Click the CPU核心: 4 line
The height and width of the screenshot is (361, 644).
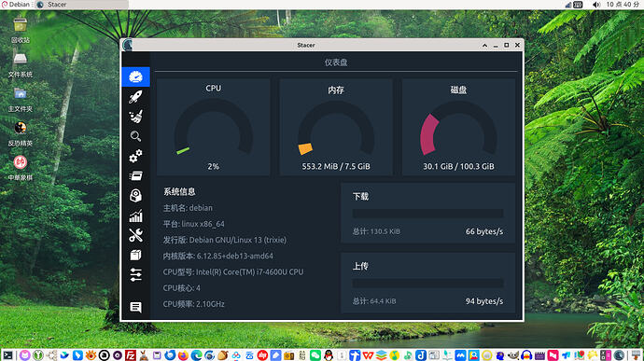(x=182, y=288)
